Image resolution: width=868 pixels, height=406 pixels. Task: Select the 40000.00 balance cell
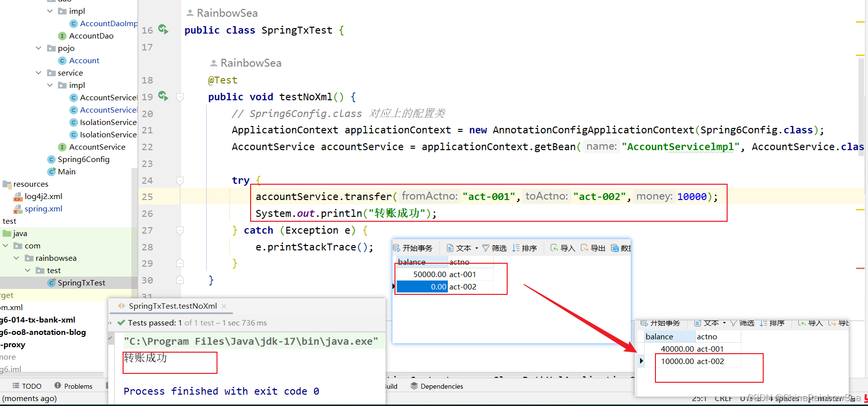[669, 349]
